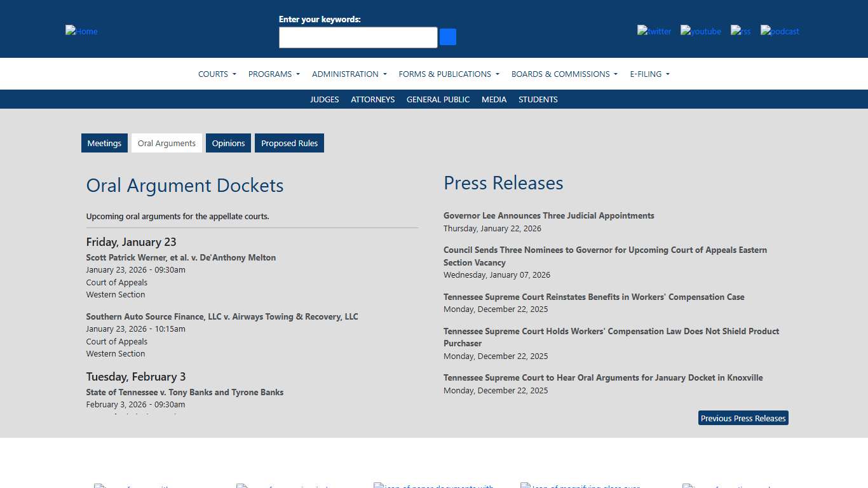Select the Meetings tab
This screenshot has height=488, width=868.
pyautogui.click(x=104, y=143)
